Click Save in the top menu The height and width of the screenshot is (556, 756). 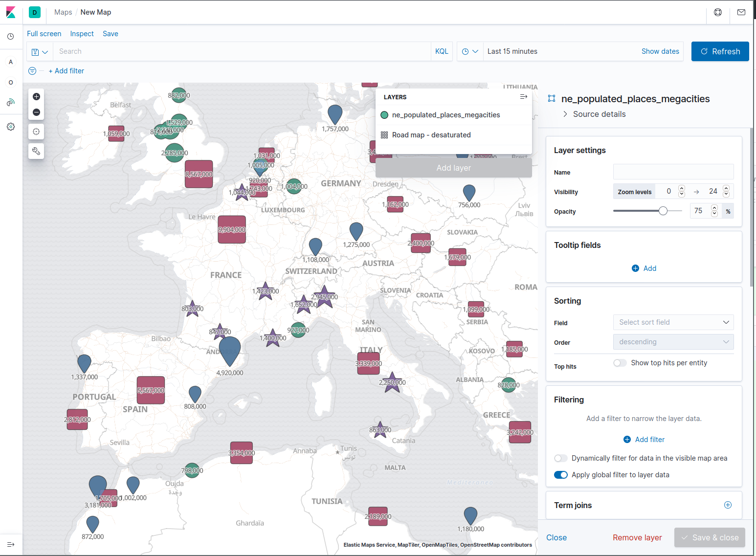click(111, 34)
